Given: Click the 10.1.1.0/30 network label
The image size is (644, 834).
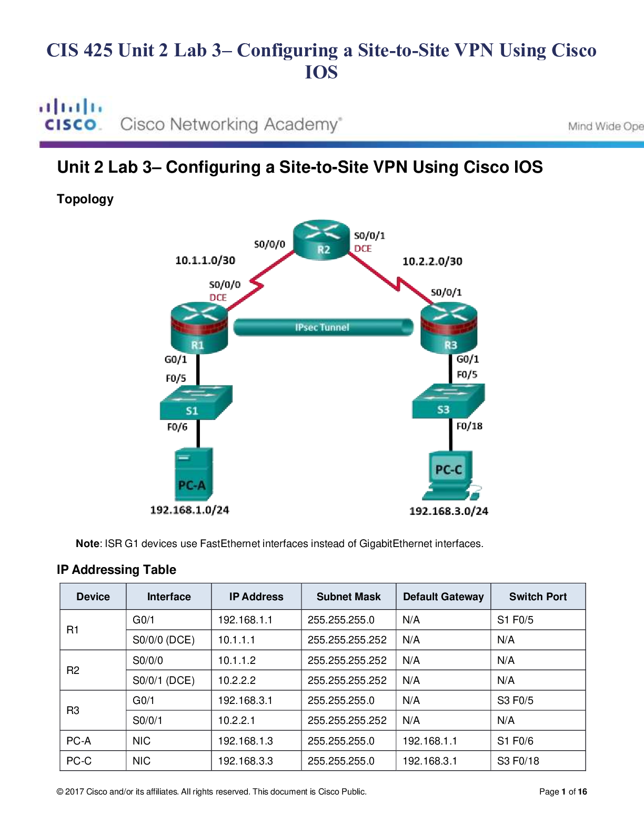Looking at the screenshot, I should click(x=205, y=260).
